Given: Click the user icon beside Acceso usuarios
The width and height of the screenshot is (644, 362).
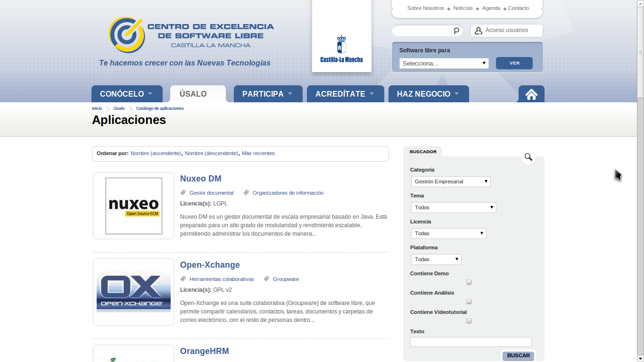Looking at the screenshot, I should click(479, 31).
